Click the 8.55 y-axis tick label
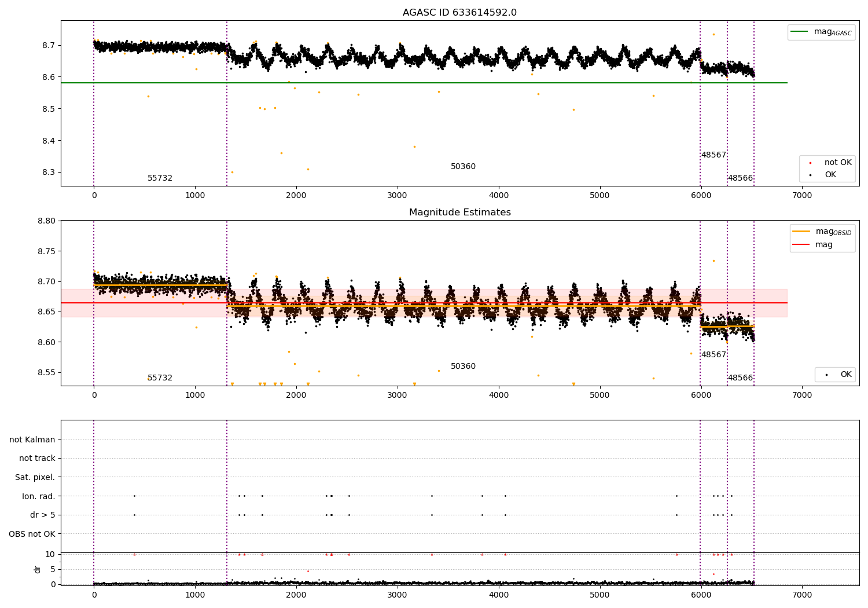 (46, 372)
